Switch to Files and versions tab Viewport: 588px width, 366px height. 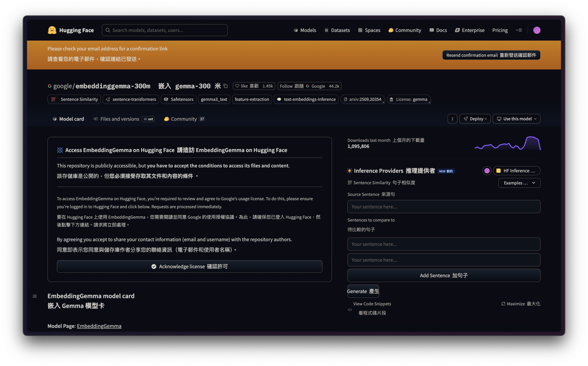coord(120,119)
